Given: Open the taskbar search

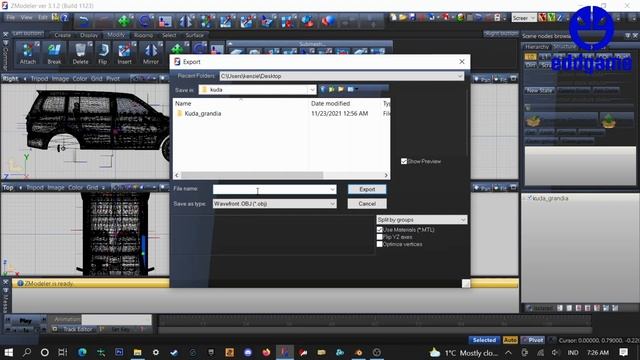Looking at the screenshot, I should [27, 352].
